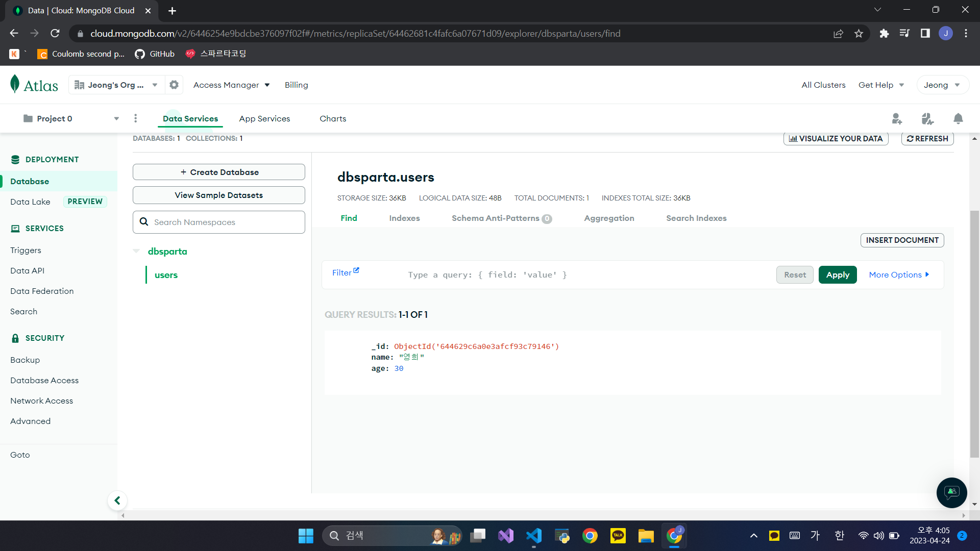
Task: Open Access Manager dropdown
Action: coord(231,85)
